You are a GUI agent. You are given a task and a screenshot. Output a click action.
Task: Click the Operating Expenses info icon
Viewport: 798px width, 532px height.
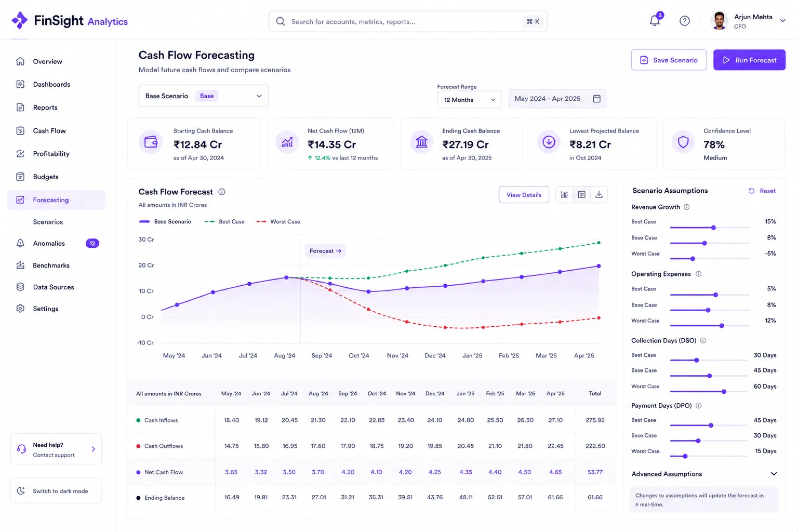698,274
